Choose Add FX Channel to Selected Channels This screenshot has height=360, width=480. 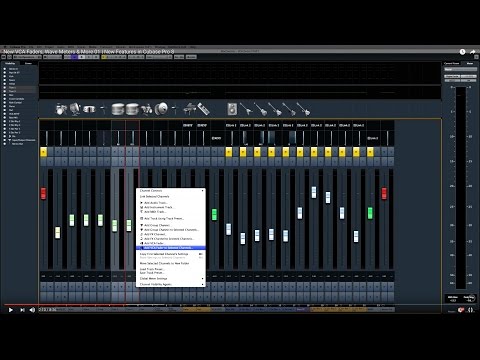[171, 239]
